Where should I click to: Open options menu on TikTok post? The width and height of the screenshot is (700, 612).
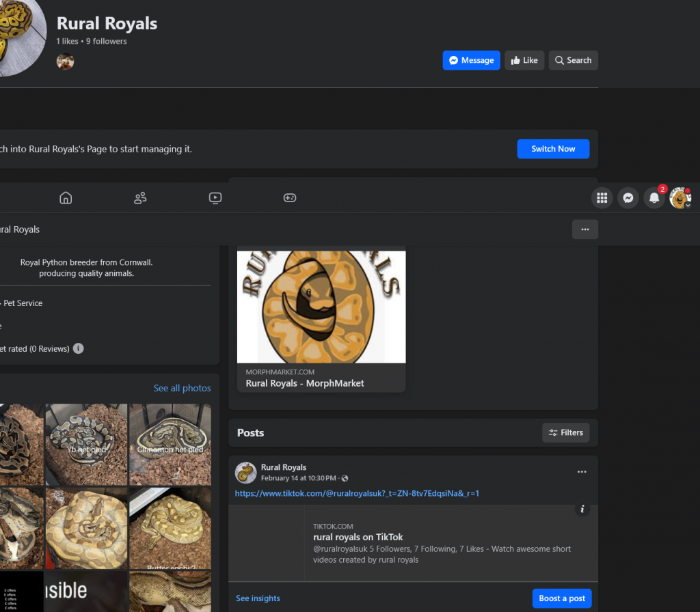pyautogui.click(x=582, y=472)
